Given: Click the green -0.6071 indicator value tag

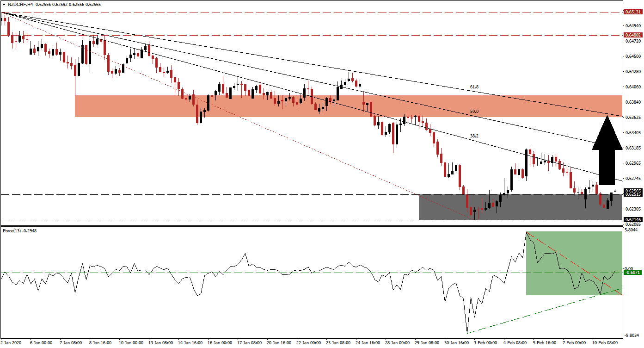Looking at the screenshot, I should [x=632, y=273].
